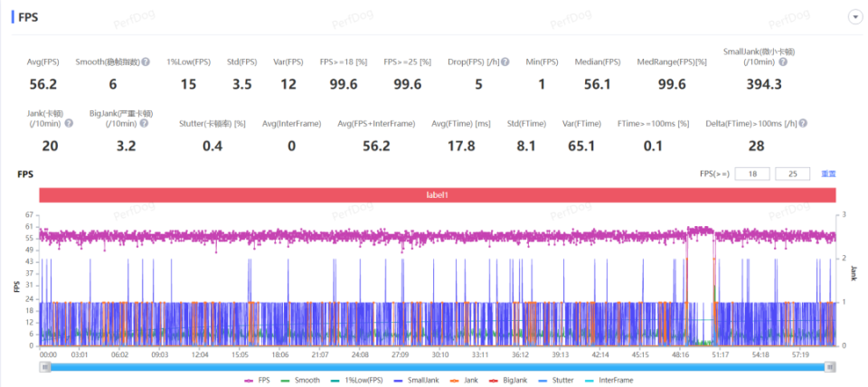The image size is (868, 387).
Task: Select the red label1 segment bar
Action: pos(437,194)
